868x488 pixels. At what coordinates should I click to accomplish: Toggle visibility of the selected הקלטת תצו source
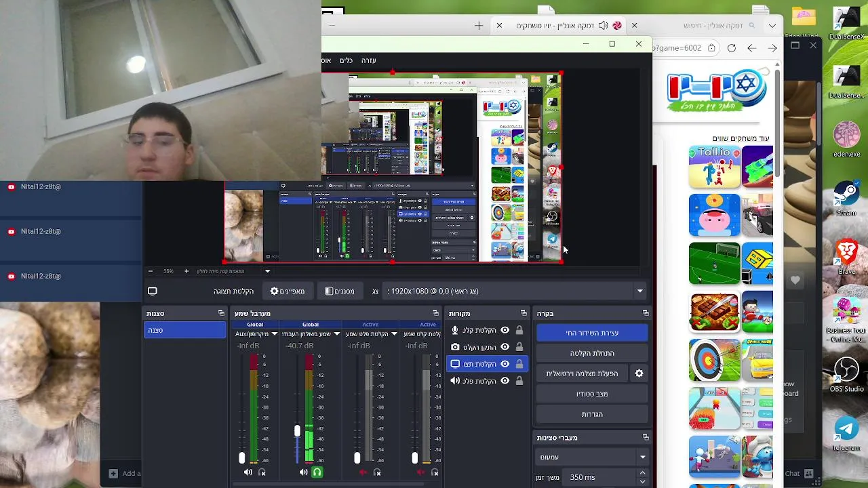pos(505,364)
